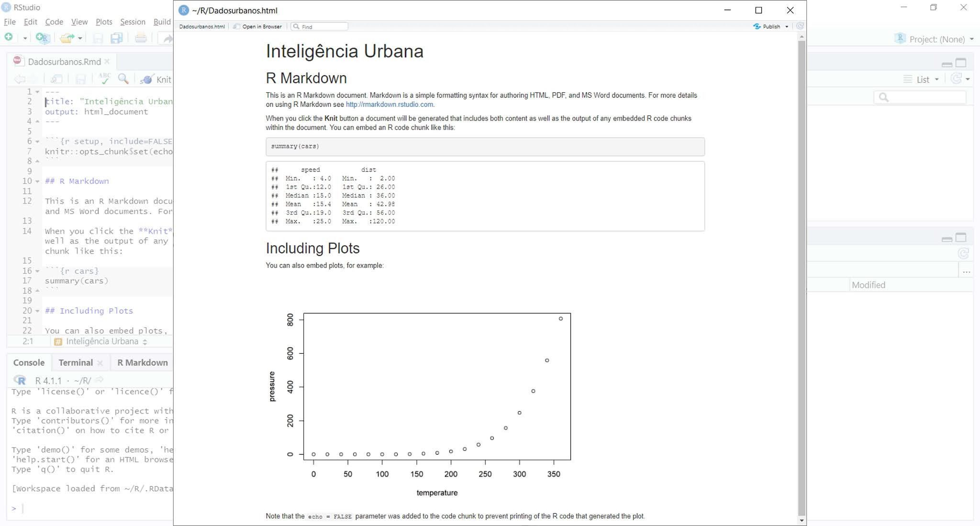This screenshot has width=980, height=526.
Task: Maximize the lower right files pane
Action: pos(961,237)
